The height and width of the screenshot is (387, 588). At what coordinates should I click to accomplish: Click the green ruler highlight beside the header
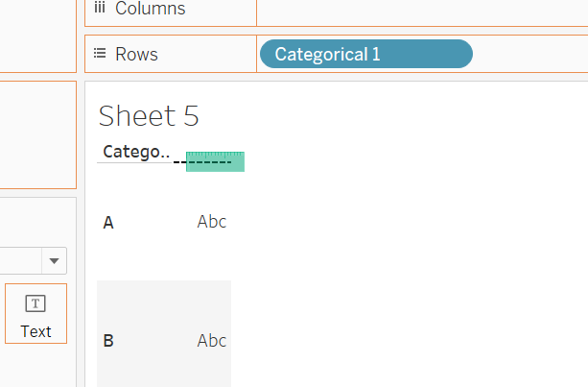point(216,161)
